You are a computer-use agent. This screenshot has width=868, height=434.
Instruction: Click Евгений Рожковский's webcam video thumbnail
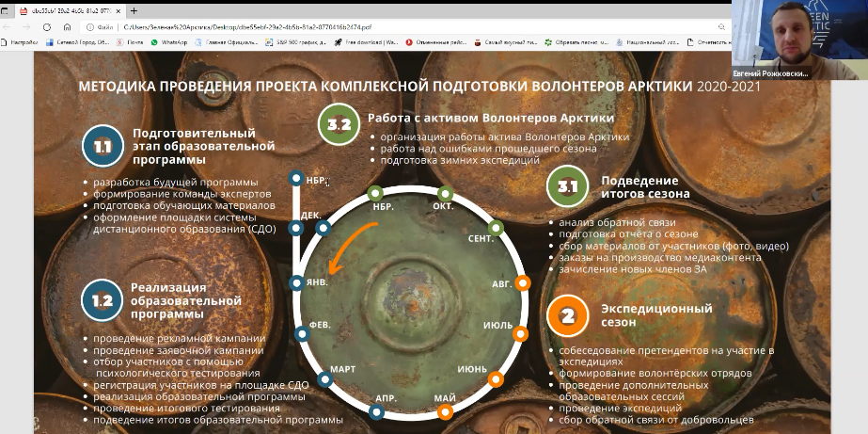(799, 40)
